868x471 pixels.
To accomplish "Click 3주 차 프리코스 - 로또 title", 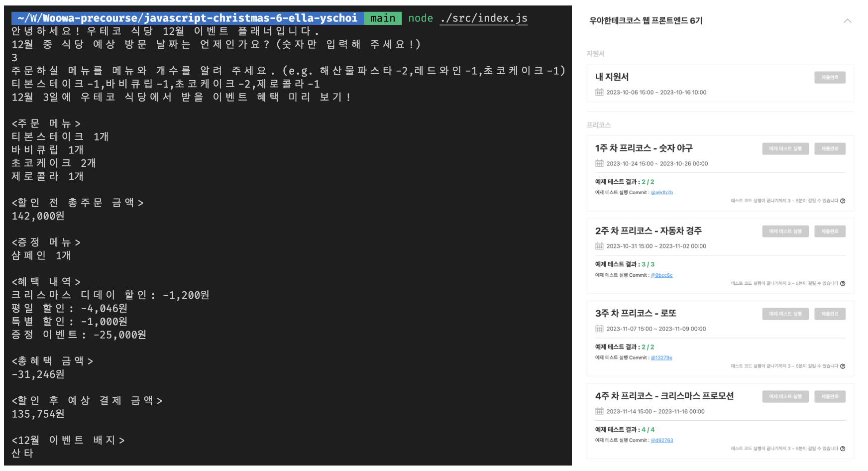I will click(636, 313).
